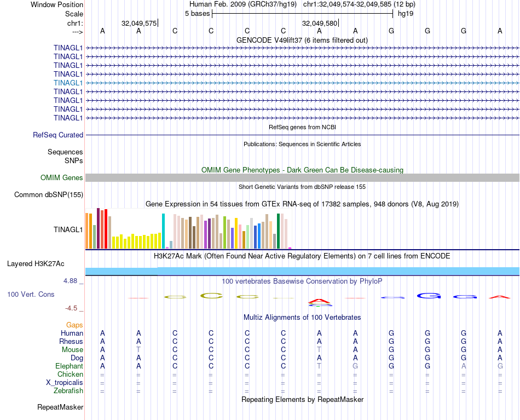Click the turquoise bar in GTEx chart

(x=163, y=231)
